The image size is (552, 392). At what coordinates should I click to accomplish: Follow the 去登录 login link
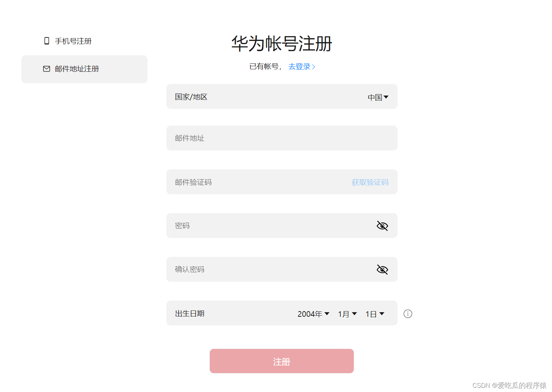(302, 66)
